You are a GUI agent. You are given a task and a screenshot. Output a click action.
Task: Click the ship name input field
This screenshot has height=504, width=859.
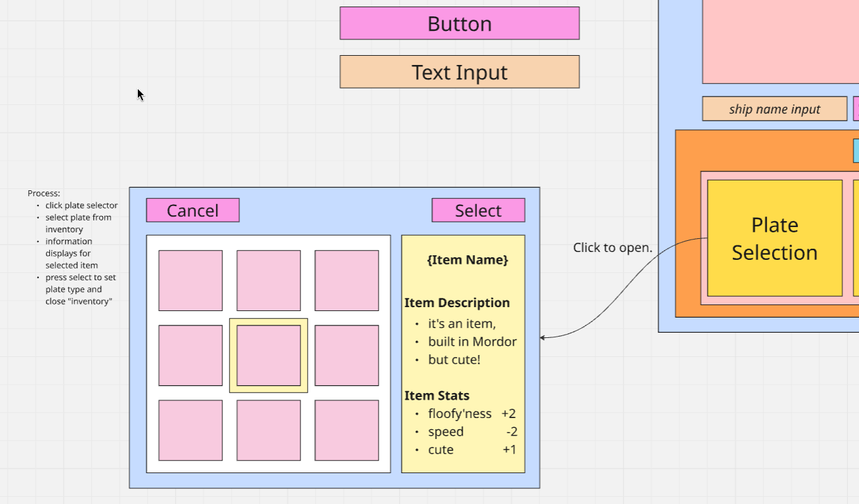(774, 109)
